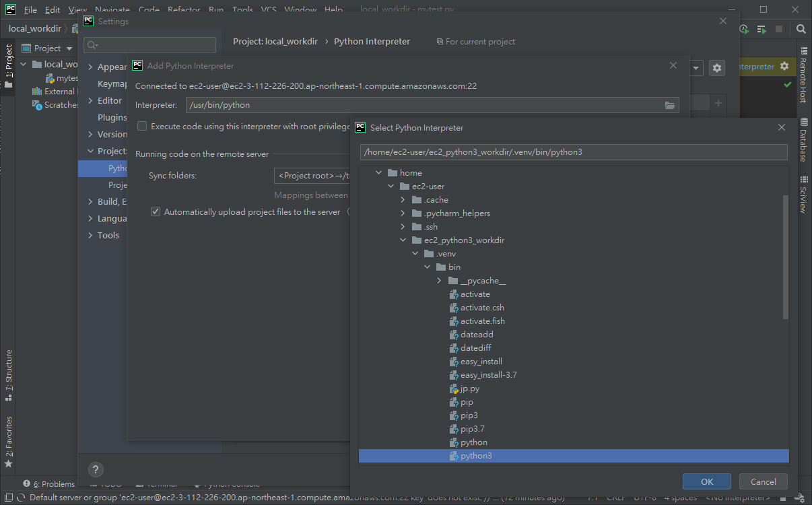
Task: Open the Favorites tool window tab
Action: [x=8, y=442]
